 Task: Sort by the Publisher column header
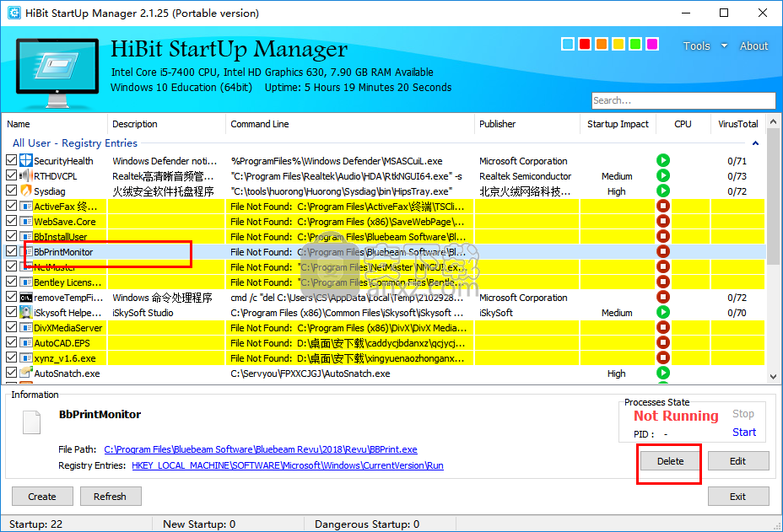click(x=527, y=124)
